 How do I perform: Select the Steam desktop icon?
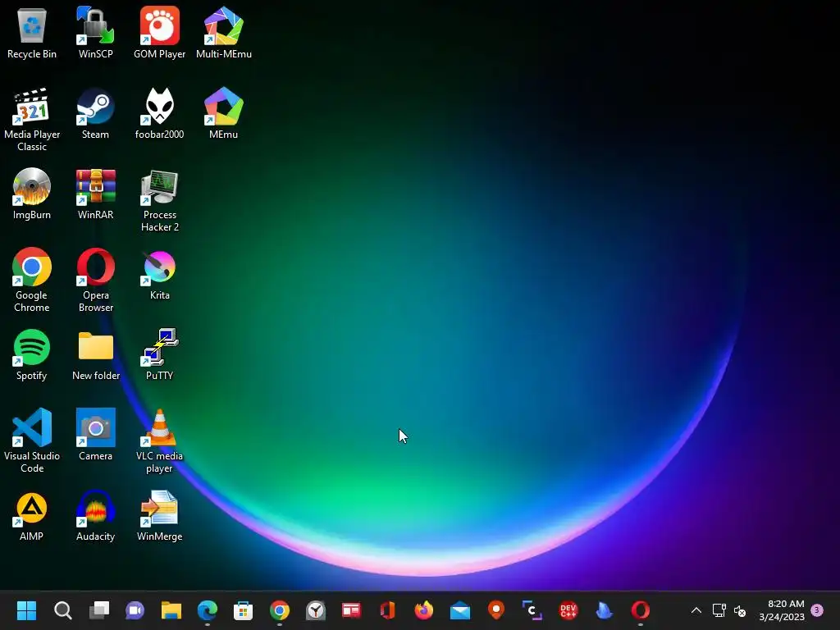point(95,113)
